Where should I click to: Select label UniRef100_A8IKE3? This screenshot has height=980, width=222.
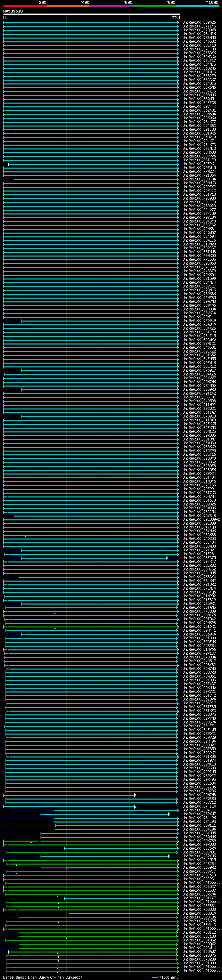(x=199, y=711)
